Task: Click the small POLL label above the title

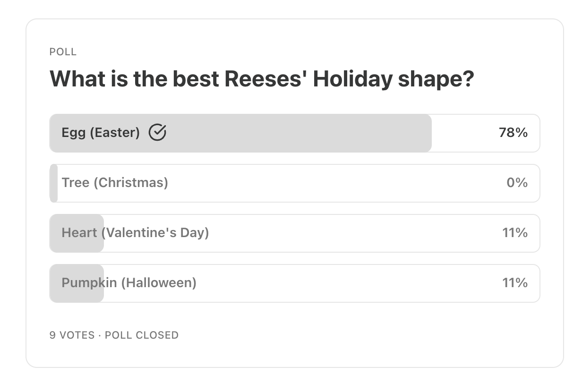Action: [63, 52]
